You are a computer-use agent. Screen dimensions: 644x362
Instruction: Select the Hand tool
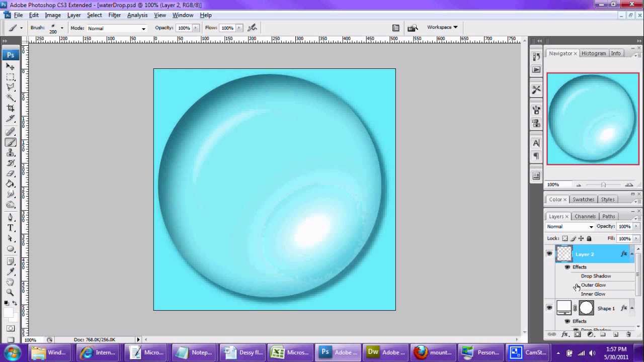point(10,282)
